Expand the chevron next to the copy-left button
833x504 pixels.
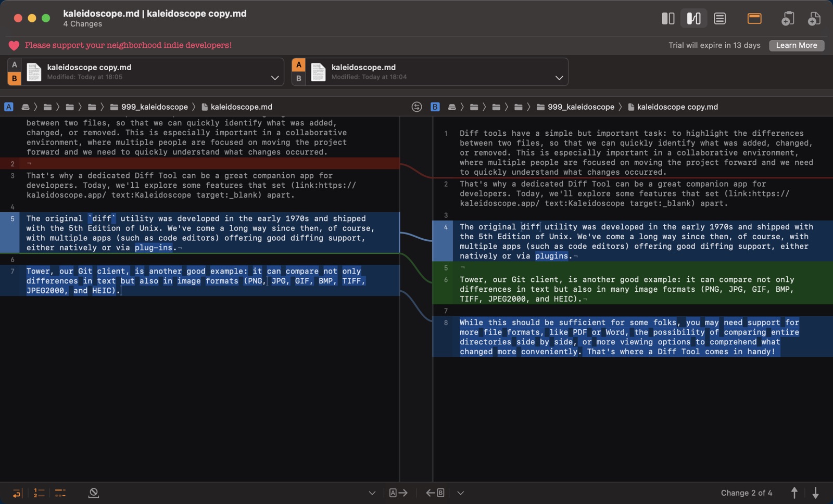460,493
